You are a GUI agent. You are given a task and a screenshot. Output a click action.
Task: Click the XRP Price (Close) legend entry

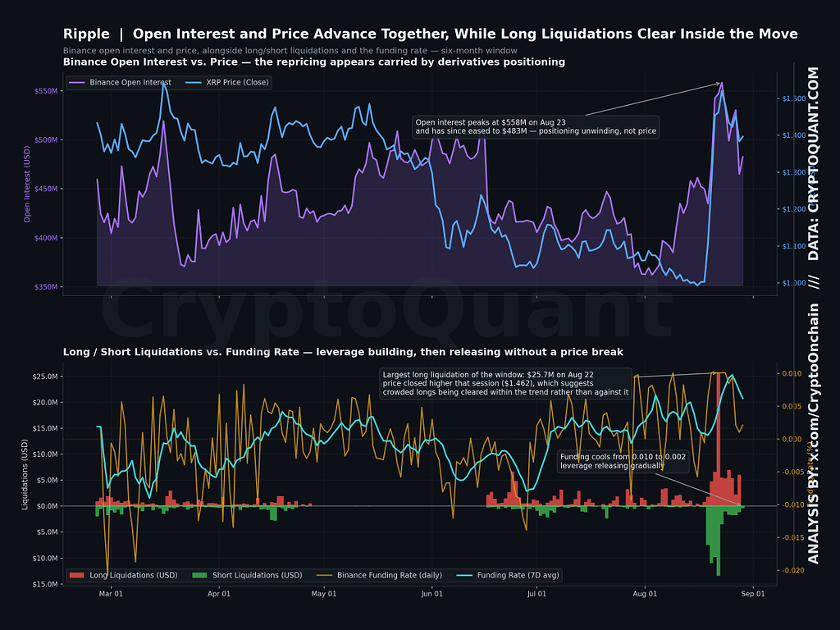[x=227, y=83]
